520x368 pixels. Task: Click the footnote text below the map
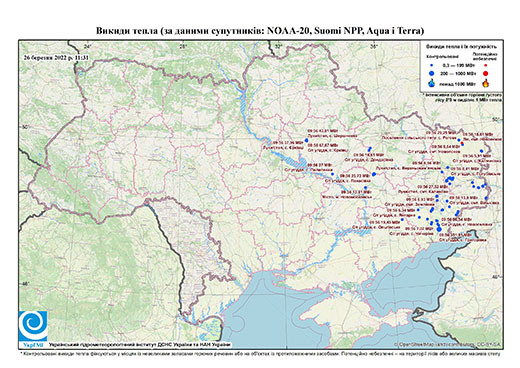coord(260,353)
